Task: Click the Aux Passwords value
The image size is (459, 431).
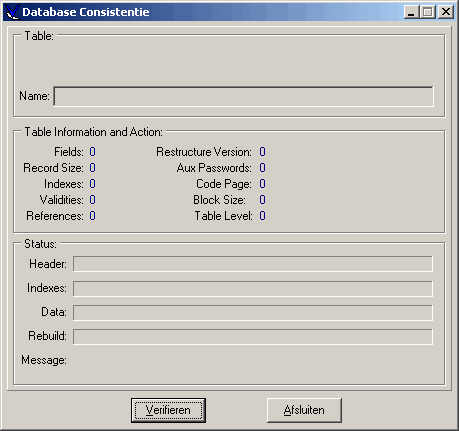Action: [262, 168]
